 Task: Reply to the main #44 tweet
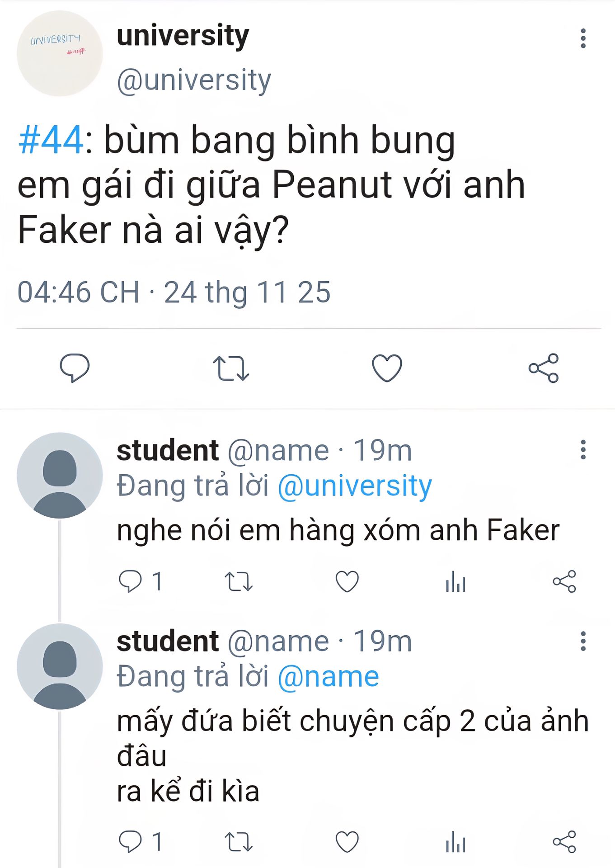coord(75,368)
